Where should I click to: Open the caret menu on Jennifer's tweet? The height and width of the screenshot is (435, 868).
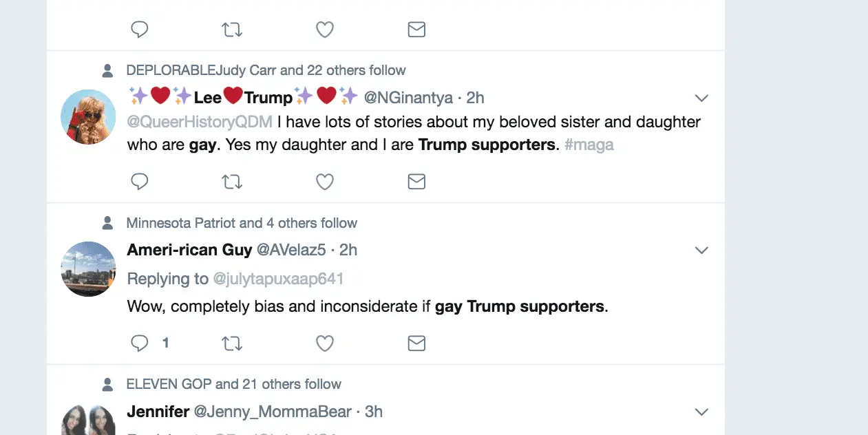tap(701, 412)
